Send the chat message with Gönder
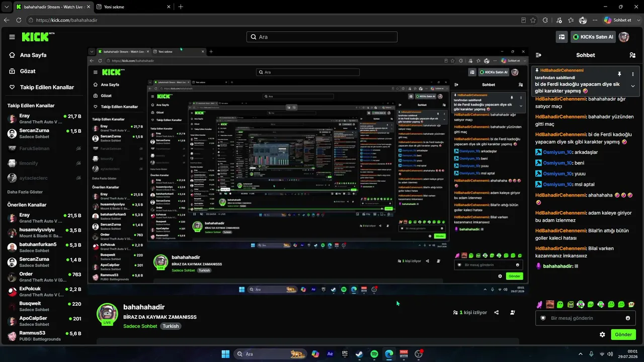644x362 pixels. (623, 334)
